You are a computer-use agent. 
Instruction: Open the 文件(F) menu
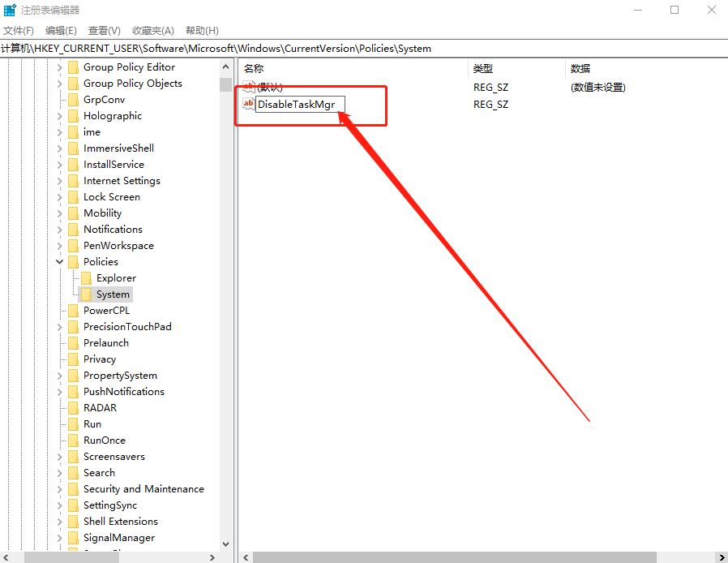19,31
